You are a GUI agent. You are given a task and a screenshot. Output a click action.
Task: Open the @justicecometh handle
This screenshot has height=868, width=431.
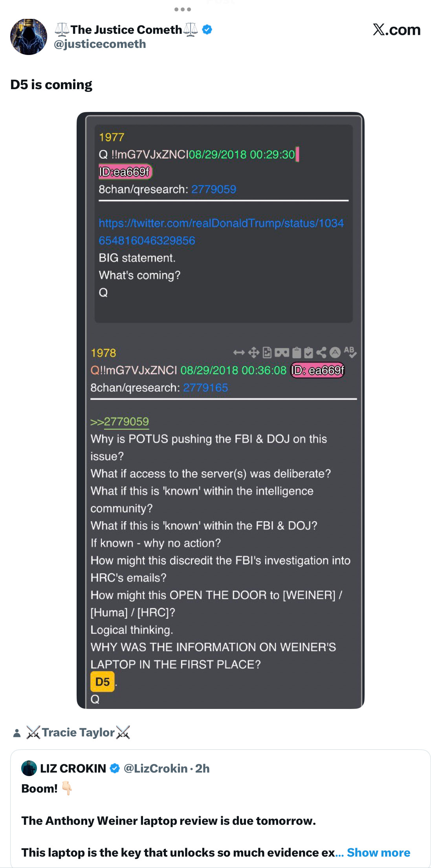pos(100,44)
